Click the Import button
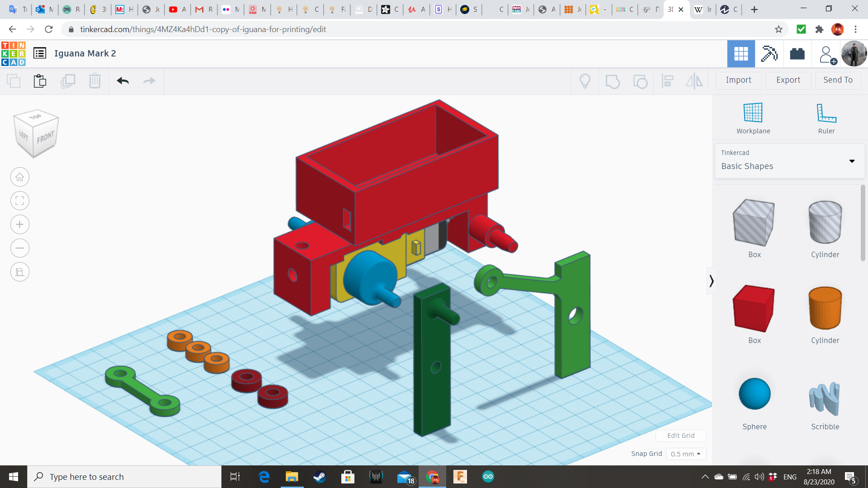 [738, 80]
